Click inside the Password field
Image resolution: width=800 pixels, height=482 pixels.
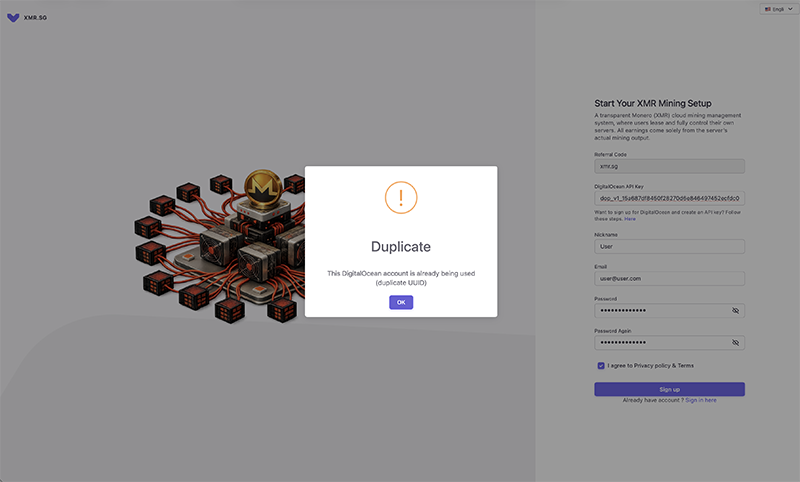(660, 311)
